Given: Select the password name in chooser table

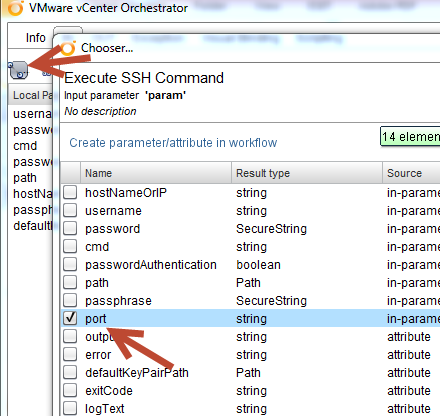Looking at the screenshot, I should coord(113,229).
